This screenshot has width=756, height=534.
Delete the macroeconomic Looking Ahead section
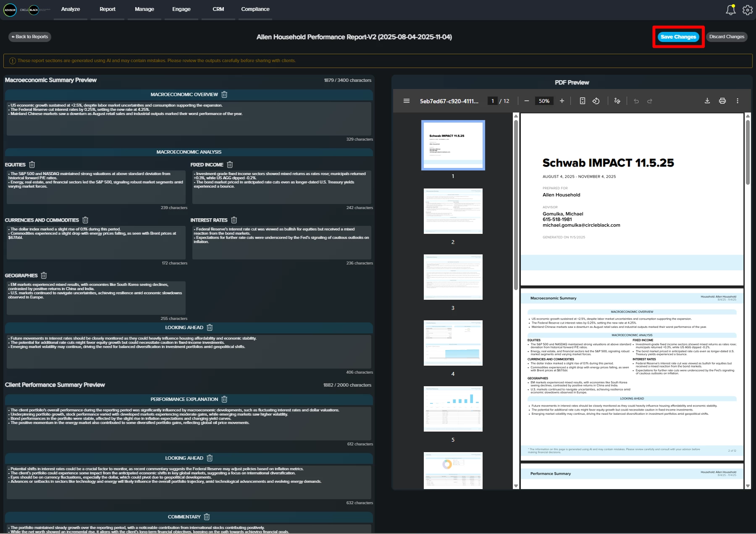point(210,327)
